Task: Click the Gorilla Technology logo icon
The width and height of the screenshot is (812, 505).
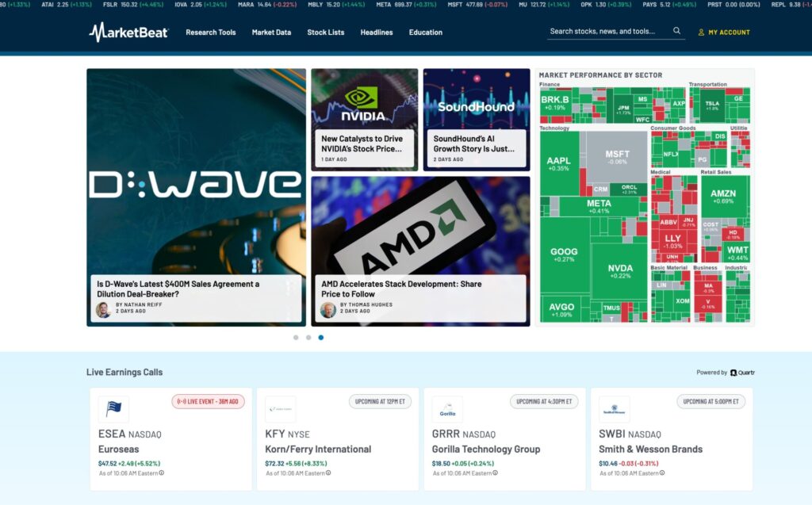Action: pyautogui.click(x=447, y=410)
